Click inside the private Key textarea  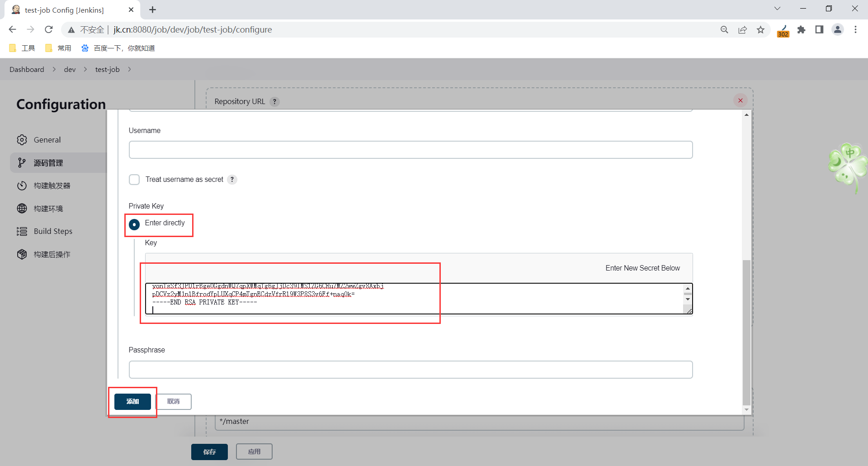419,298
